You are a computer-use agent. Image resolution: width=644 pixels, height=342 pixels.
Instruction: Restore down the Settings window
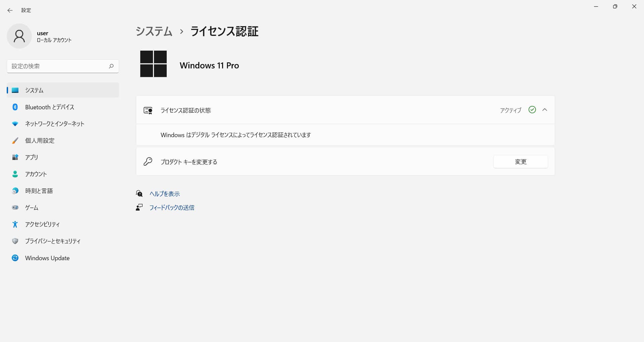(x=615, y=7)
